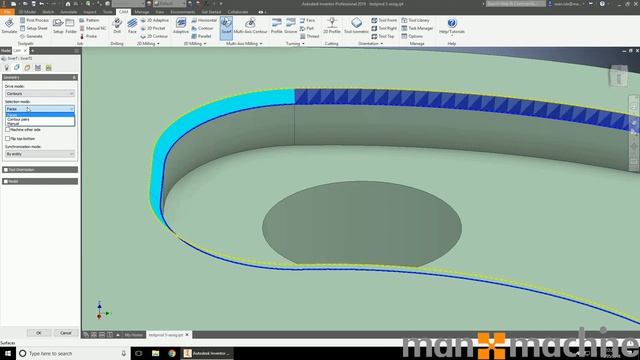Viewport: 640px width, 360px height.
Task: Orient view to Tool Front
Action: pos(384,20)
